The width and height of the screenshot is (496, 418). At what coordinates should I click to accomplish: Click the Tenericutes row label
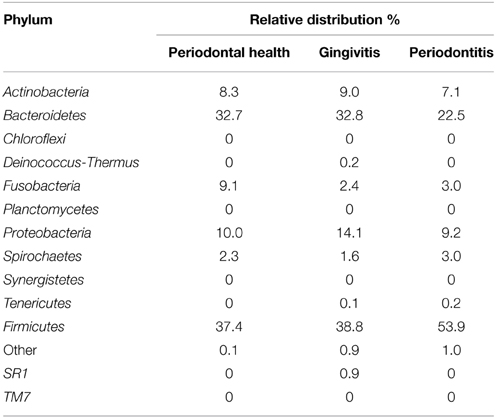[x=37, y=303]
